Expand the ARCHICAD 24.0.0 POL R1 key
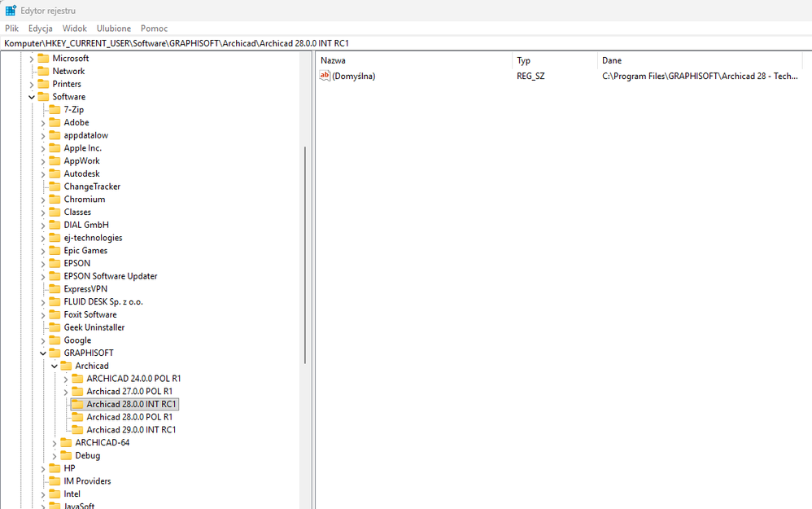Image resolution: width=812 pixels, height=509 pixels. [x=66, y=379]
